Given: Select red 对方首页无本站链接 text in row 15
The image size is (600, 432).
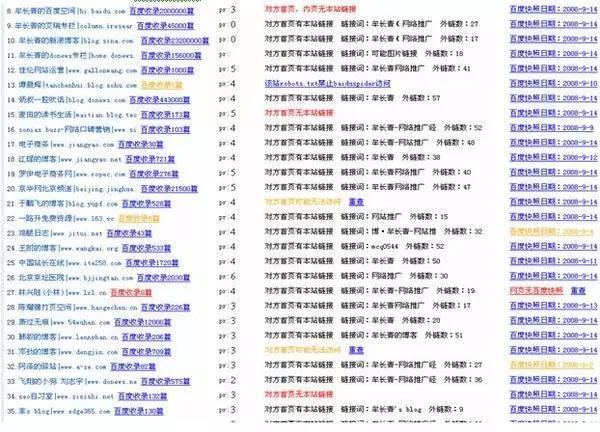Looking at the screenshot, I should point(299,113).
